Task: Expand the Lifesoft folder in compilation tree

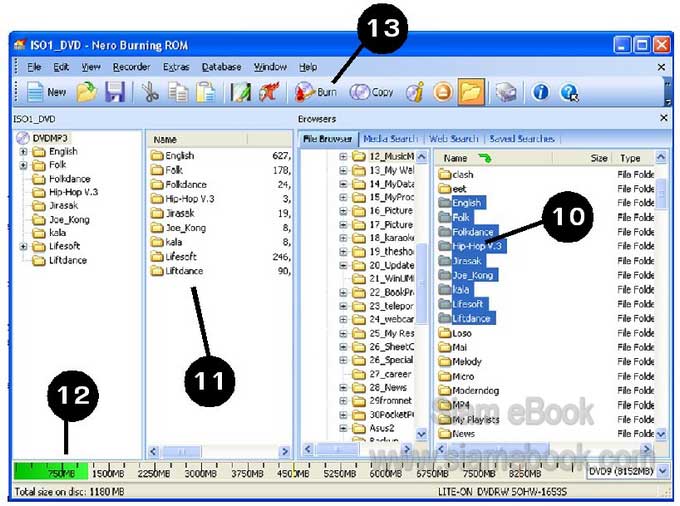Action: (x=23, y=246)
